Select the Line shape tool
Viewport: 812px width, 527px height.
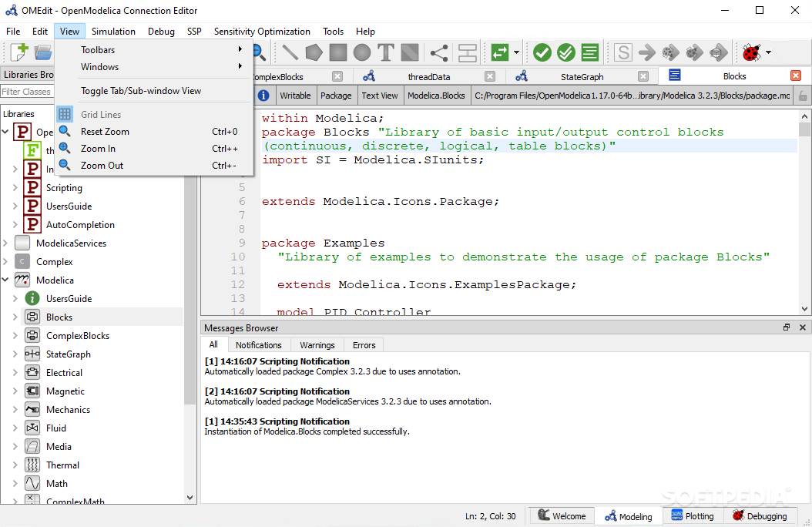pyautogui.click(x=290, y=52)
